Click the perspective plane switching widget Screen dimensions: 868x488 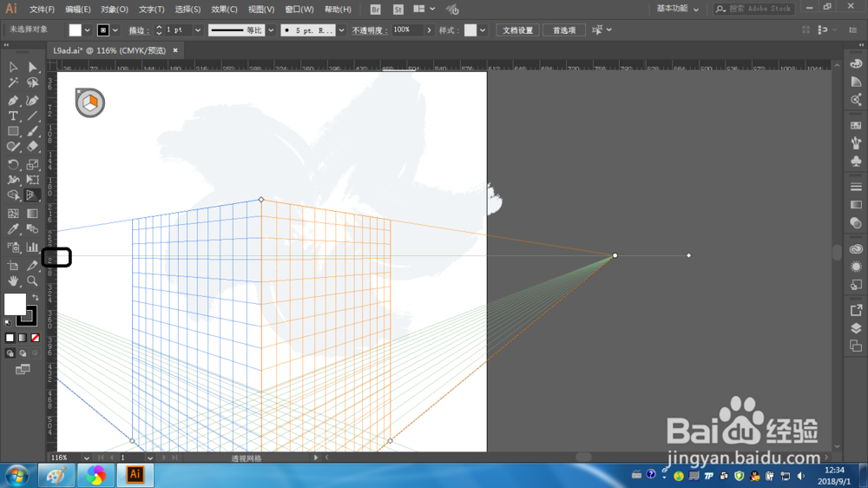click(90, 102)
